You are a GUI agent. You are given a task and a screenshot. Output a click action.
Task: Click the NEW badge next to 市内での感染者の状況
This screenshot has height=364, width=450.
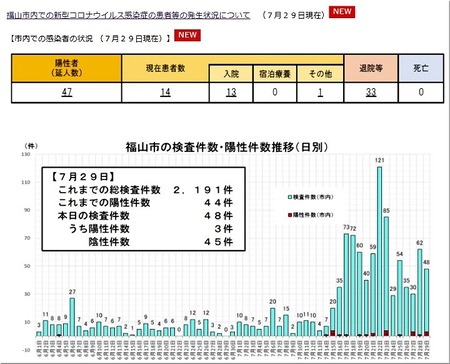pyautogui.click(x=187, y=35)
